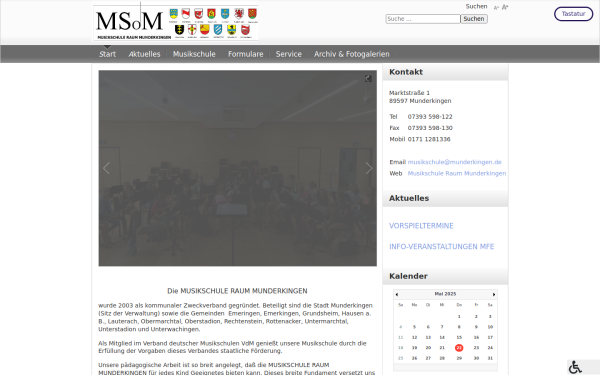Image resolution: width=600 pixels, height=375 pixels.
Task: Select day 31 in the calendar
Action: coord(490,358)
